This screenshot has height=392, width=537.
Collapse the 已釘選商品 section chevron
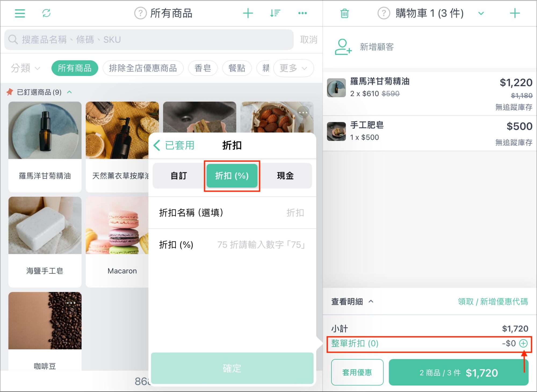pyautogui.click(x=69, y=92)
